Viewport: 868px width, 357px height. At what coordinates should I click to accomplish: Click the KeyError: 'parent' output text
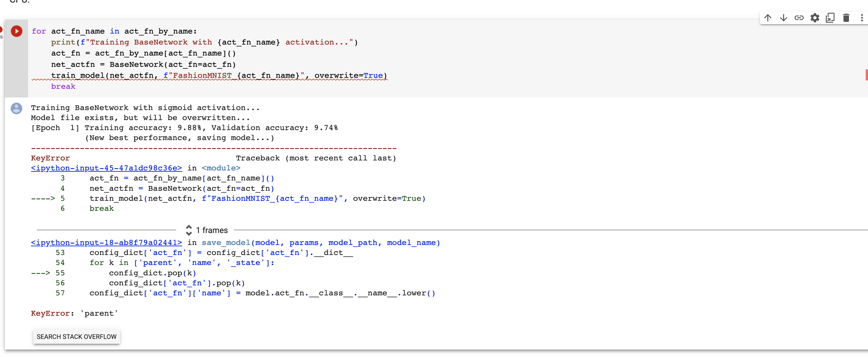pos(74,313)
